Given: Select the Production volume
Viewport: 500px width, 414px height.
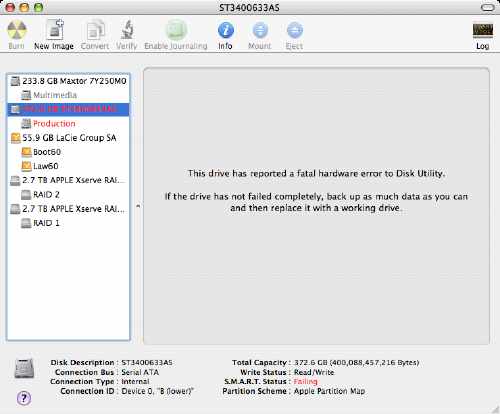Looking at the screenshot, I should (x=68, y=124).
